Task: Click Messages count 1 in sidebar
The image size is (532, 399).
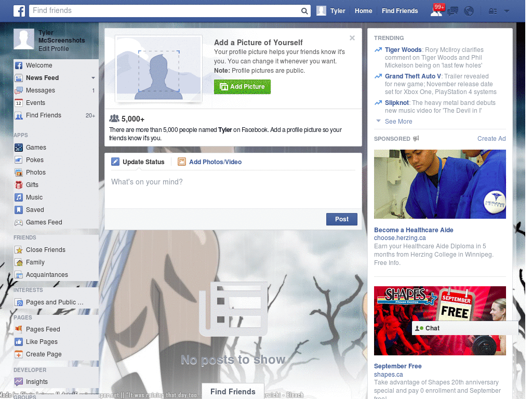Action: (x=94, y=90)
